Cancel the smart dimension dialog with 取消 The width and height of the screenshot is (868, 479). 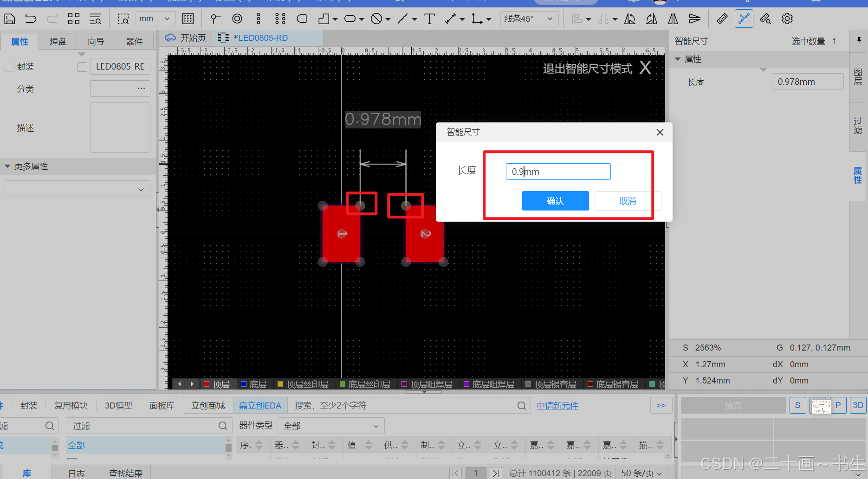tap(628, 201)
